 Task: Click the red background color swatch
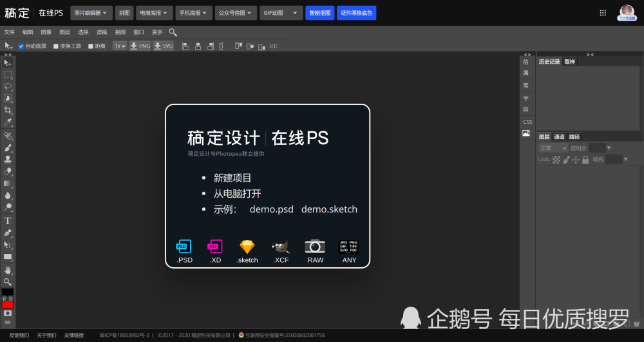point(8,305)
